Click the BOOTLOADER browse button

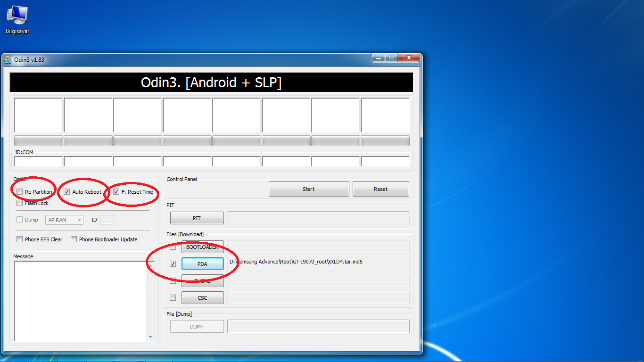[202, 247]
